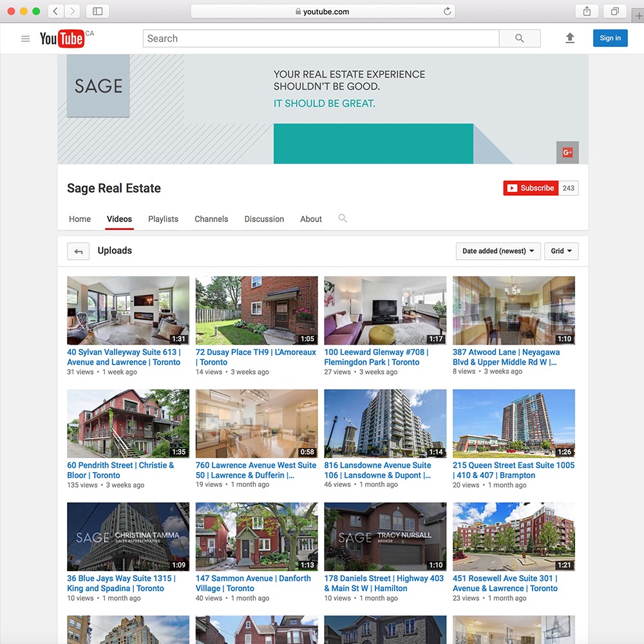Go forward with Safari's forward arrow
This screenshot has width=644, height=644.
coord(72,11)
